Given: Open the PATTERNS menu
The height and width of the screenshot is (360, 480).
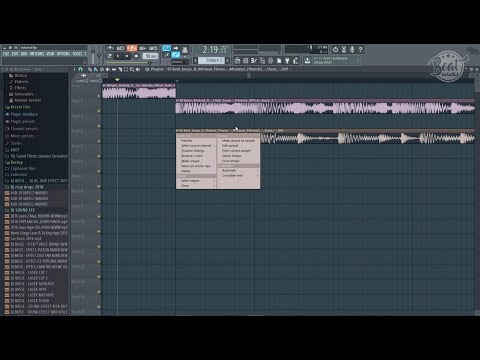Looking at the screenshot, I should 37,54.
